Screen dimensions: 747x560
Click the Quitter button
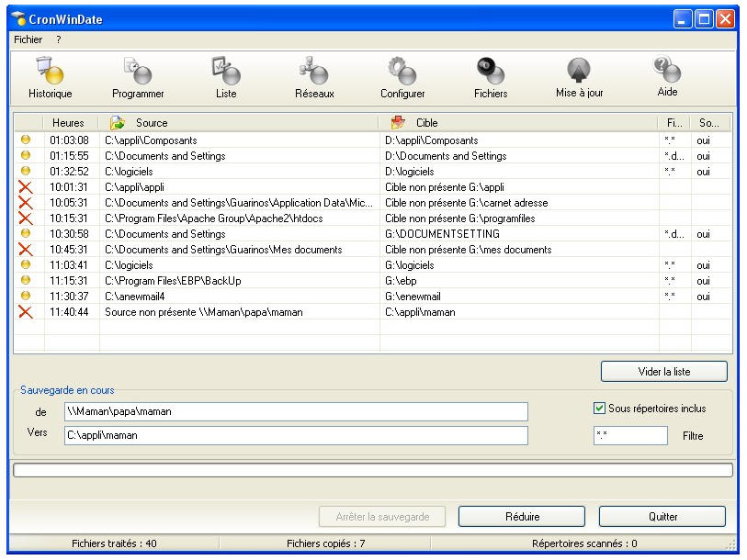pos(662,517)
